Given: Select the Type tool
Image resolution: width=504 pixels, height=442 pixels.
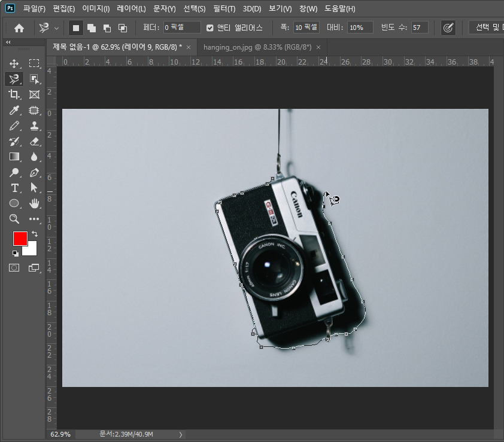Looking at the screenshot, I should [14, 188].
